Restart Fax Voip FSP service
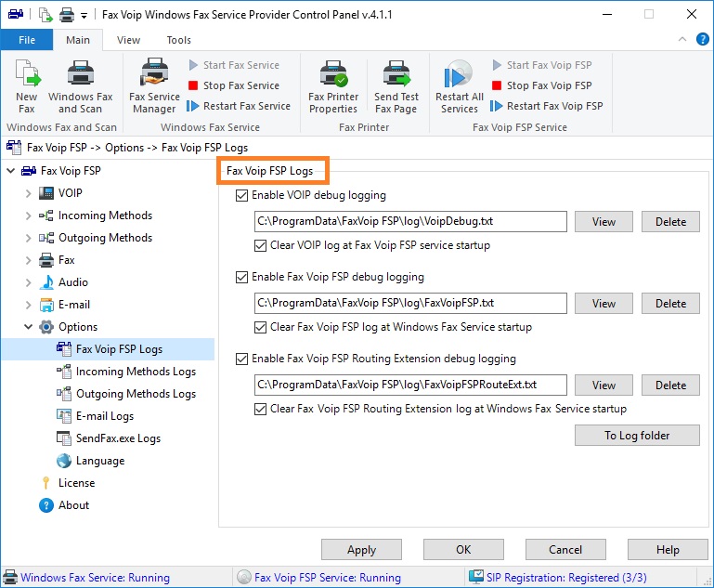 pos(547,106)
